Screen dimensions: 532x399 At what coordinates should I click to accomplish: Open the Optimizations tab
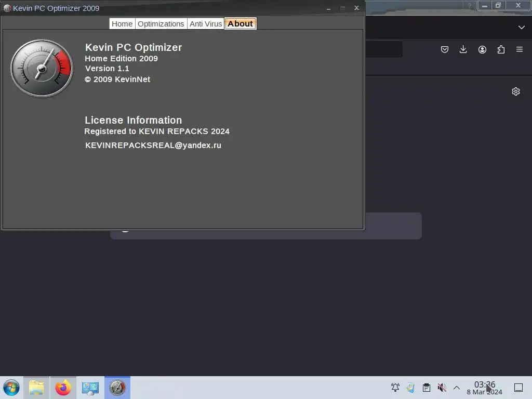point(161,24)
